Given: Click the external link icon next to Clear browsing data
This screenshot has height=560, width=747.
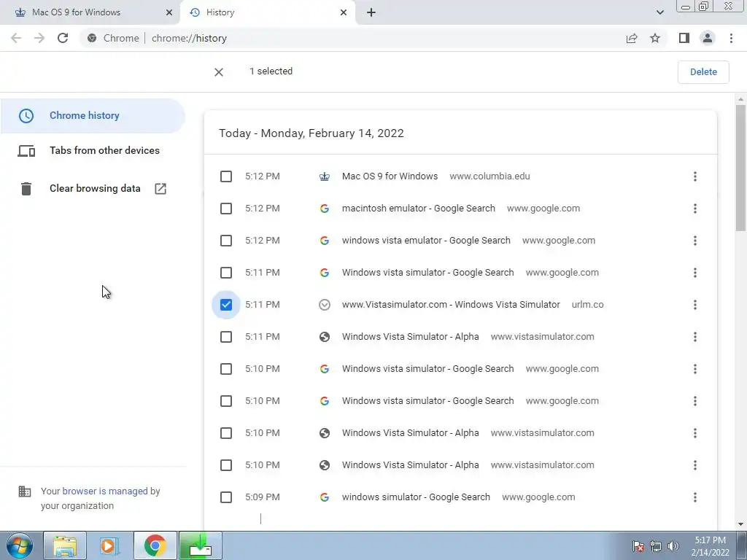Looking at the screenshot, I should click(160, 189).
